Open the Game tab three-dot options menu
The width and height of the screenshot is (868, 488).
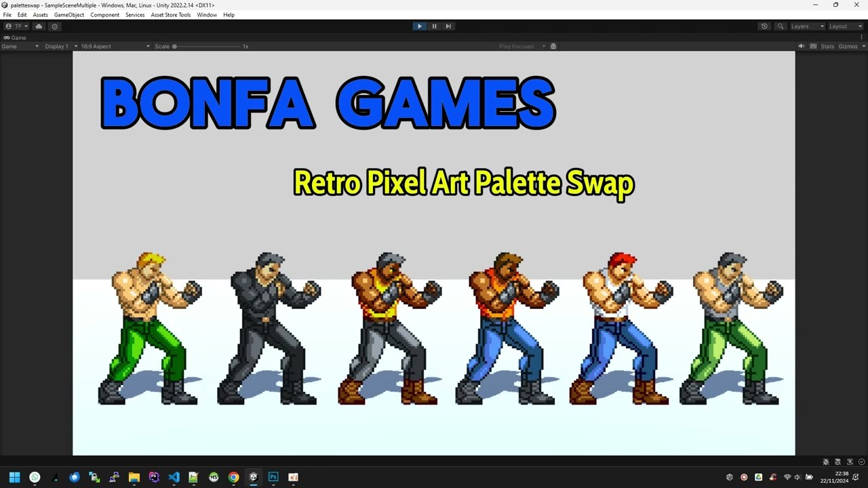[x=862, y=38]
